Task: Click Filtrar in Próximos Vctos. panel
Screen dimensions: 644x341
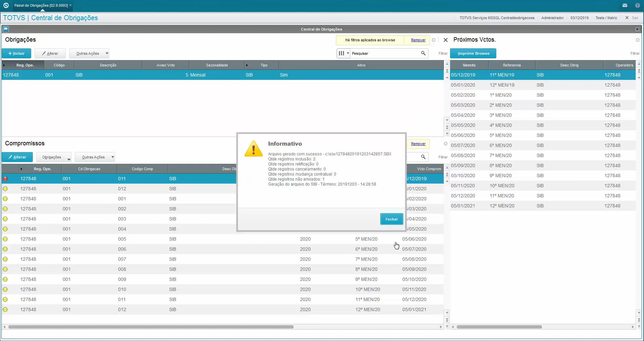Action: click(635, 53)
